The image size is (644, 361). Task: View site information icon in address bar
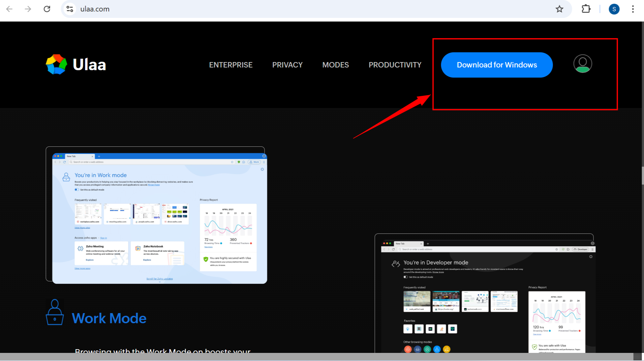tap(70, 9)
